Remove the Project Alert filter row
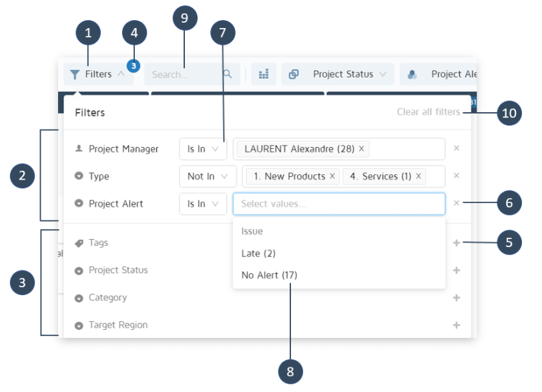 457,204
